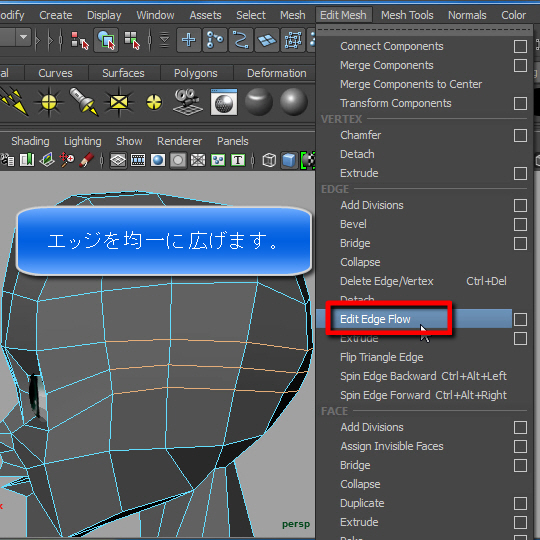Open option box for Bevel
The height and width of the screenshot is (540, 540).
[x=520, y=225]
